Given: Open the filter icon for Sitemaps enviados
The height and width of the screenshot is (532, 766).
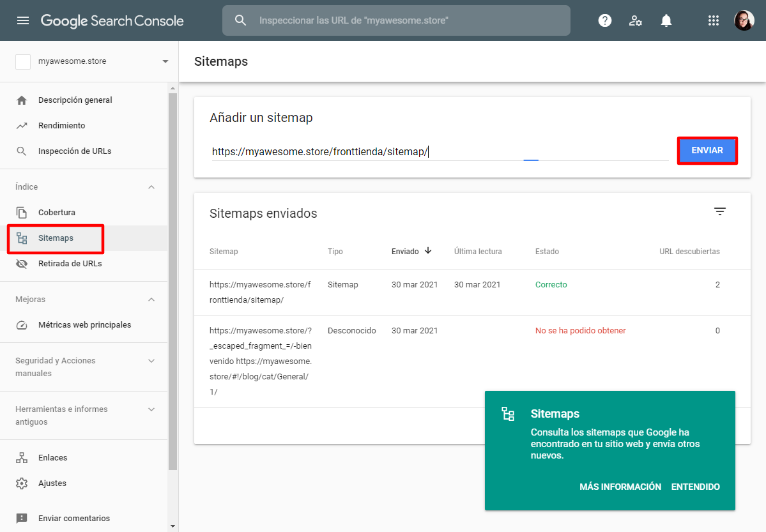Looking at the screenshot, I should pos(719,211).
